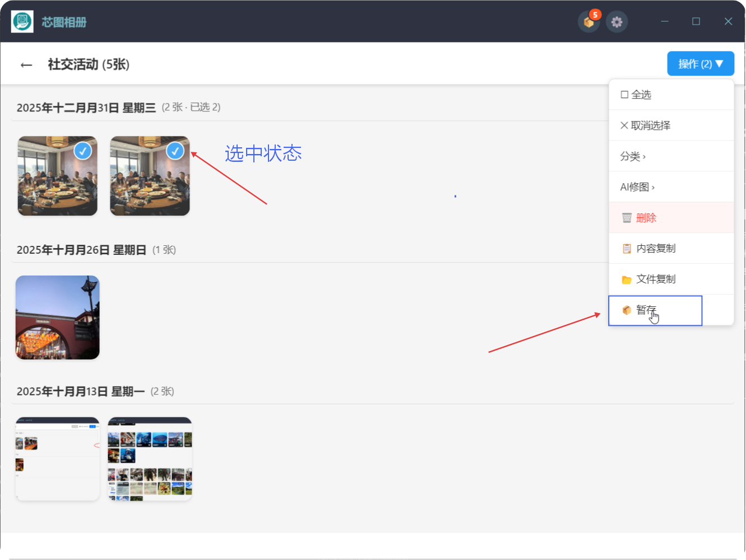Expand the 分类 submenu
The image size is (746, 560).
click(634, 156)
